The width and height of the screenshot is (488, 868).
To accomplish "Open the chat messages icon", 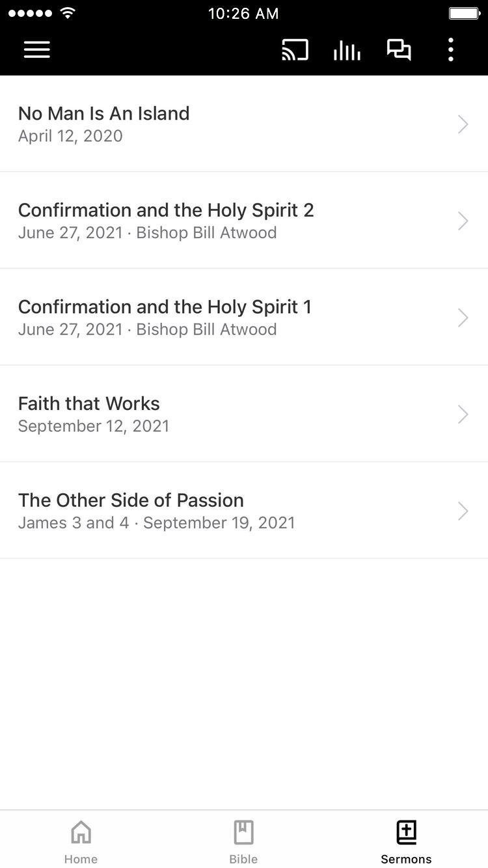I will (399, 49).
